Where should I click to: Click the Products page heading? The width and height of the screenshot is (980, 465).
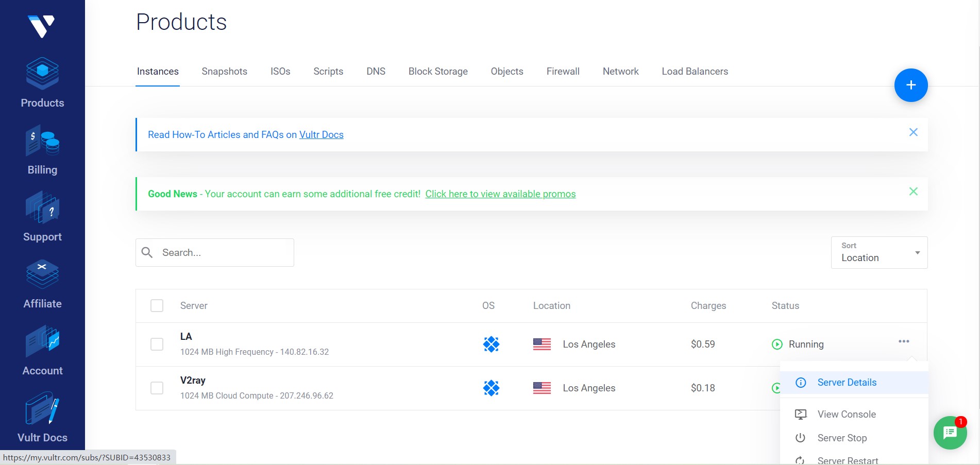tap(181, 22)
